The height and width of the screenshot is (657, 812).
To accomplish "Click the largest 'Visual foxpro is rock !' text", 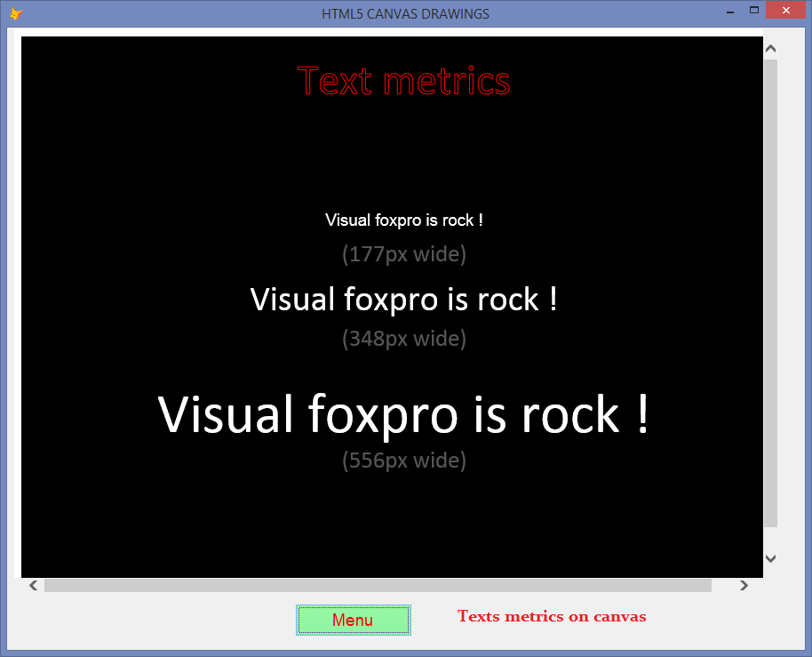I will tap(404, 414).
